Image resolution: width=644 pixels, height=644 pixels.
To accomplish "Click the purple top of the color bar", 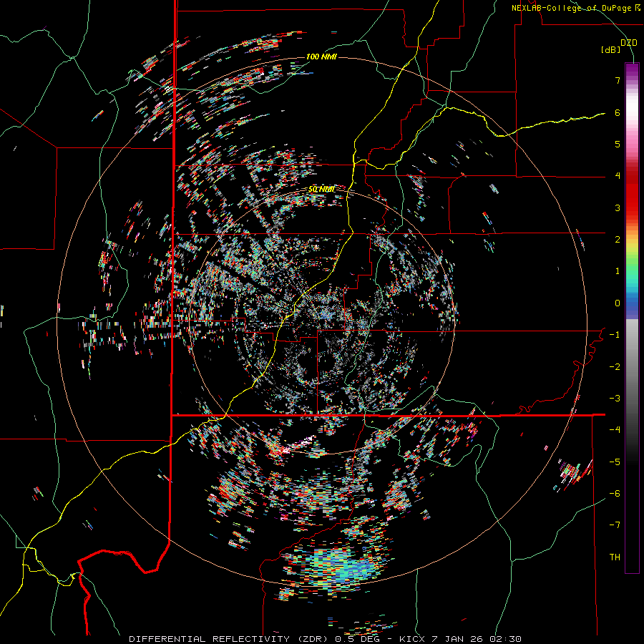I will (632, 70).
